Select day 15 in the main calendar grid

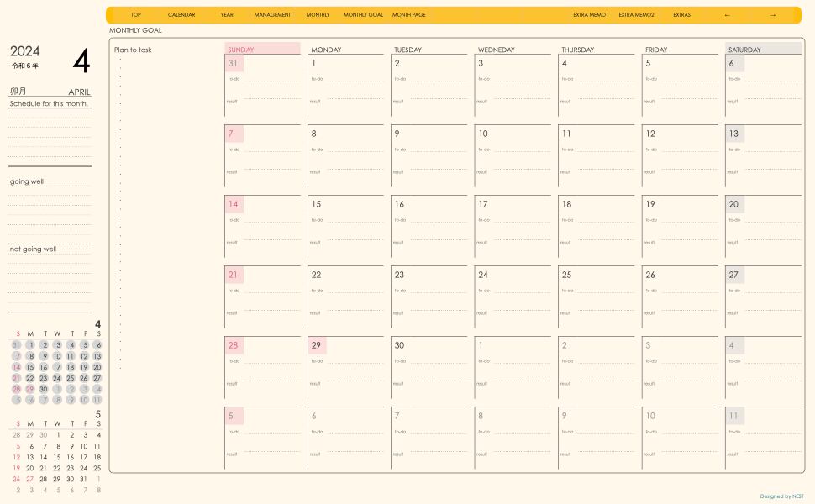pyautogui.click(x=316, y=204)
